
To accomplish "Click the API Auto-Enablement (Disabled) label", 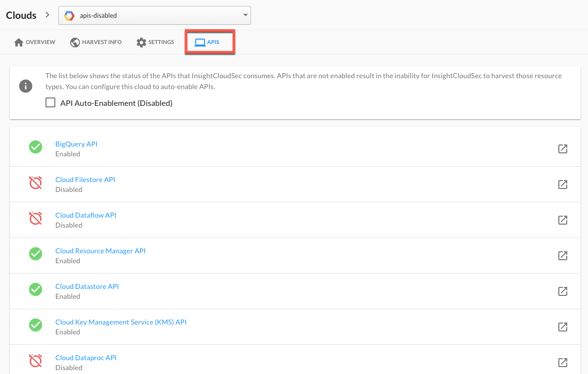I will 116,103.
